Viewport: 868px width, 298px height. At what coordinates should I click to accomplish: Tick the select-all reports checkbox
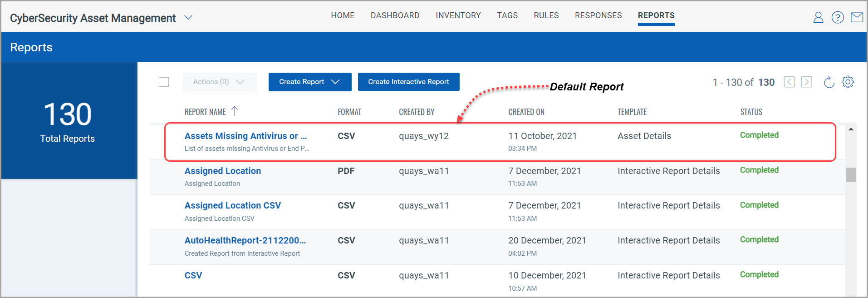pos(164,82)
